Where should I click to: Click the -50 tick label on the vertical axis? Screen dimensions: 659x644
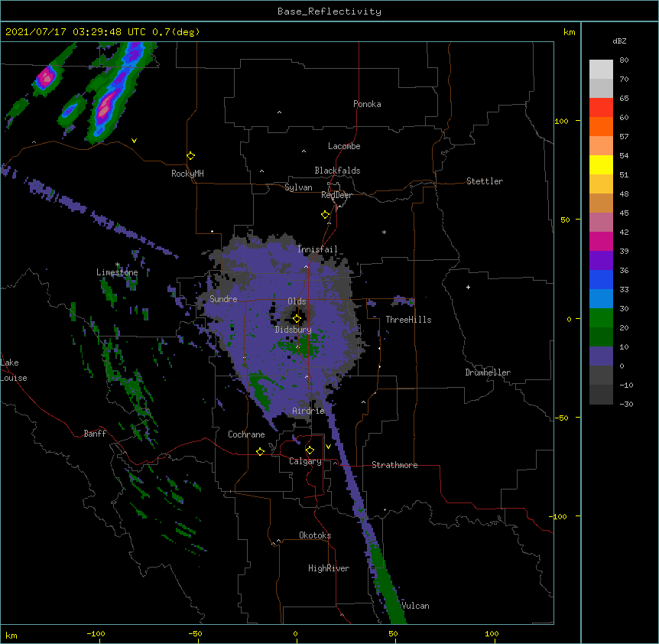561,418
